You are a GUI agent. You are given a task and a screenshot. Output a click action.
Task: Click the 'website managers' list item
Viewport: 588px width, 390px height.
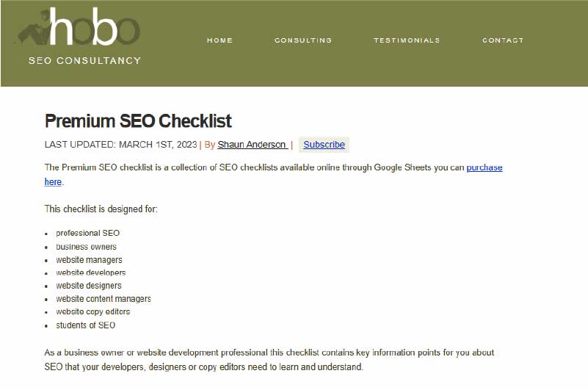tap(89, 260)
